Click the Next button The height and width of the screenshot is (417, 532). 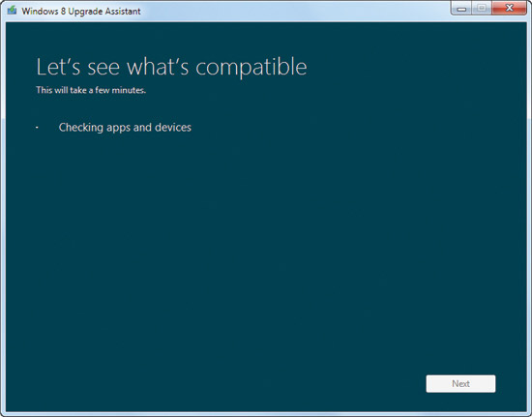pyautogui.click(x=460, y=383)
